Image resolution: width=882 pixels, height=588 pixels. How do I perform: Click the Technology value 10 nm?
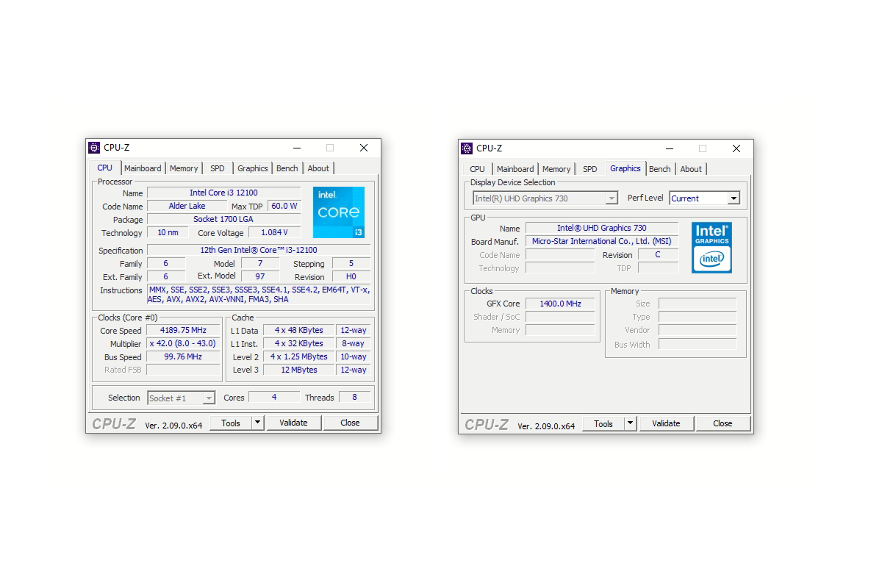click(x=168, y=232)
